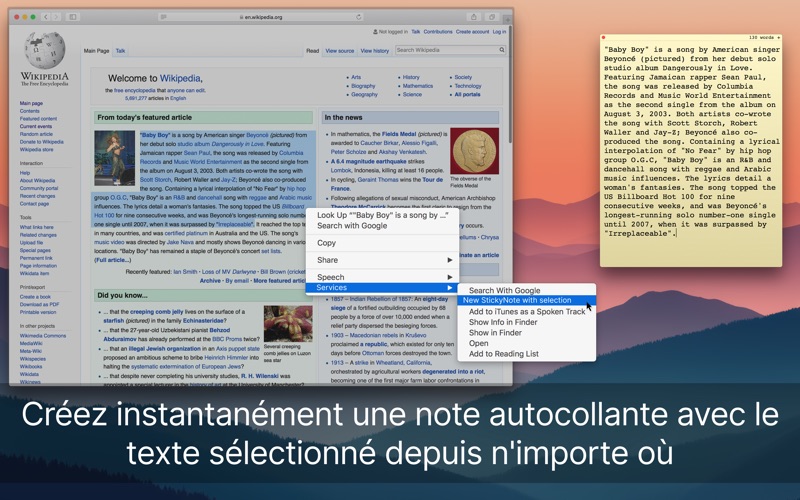Choose Search with Google in context menu
This screenshot has width=800, height=500.
[x=382, y=226]
